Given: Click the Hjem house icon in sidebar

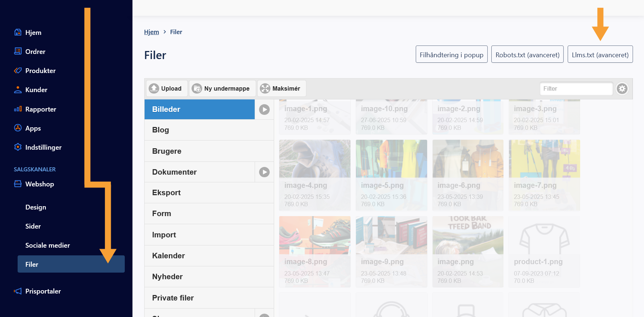Looking at the screenshot, I should pos(18,32).
